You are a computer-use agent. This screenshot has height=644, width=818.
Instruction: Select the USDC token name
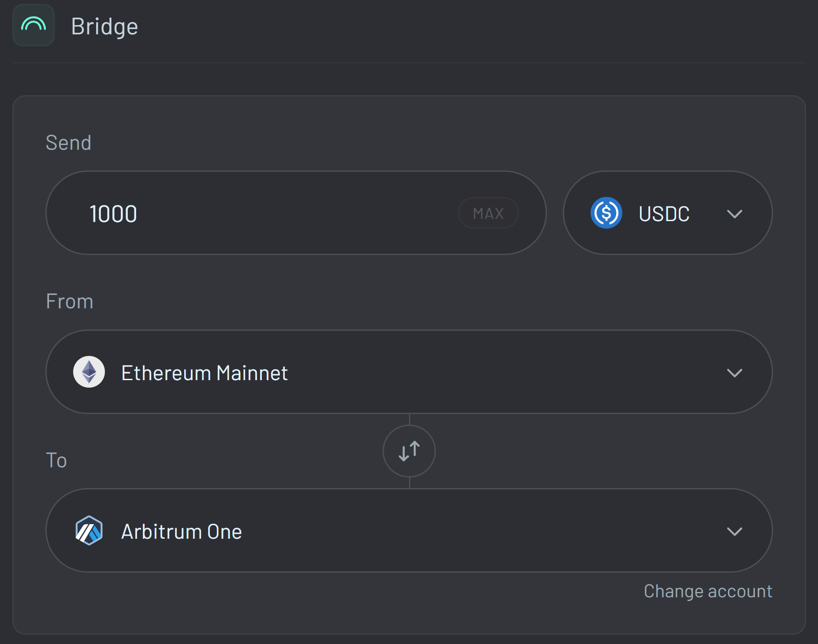pyautogui.click(x=664, y=214)
